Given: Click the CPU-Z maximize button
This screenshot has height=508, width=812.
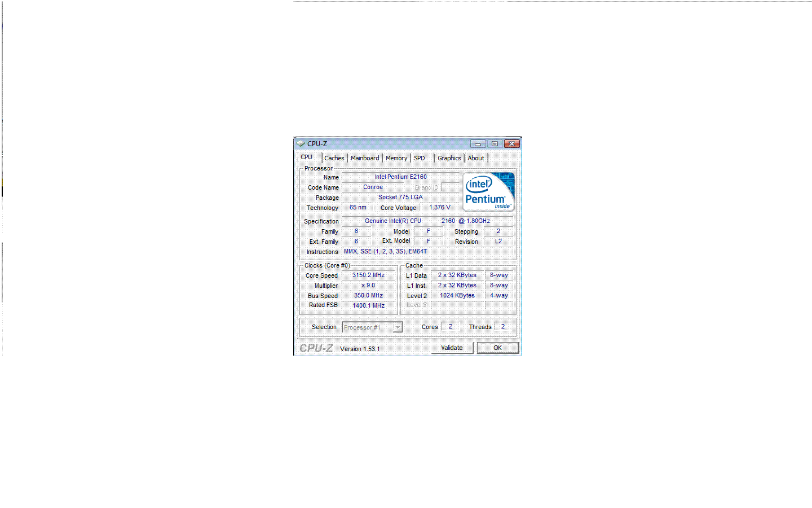Looking at the screenshot, I should tap(495, 144).
